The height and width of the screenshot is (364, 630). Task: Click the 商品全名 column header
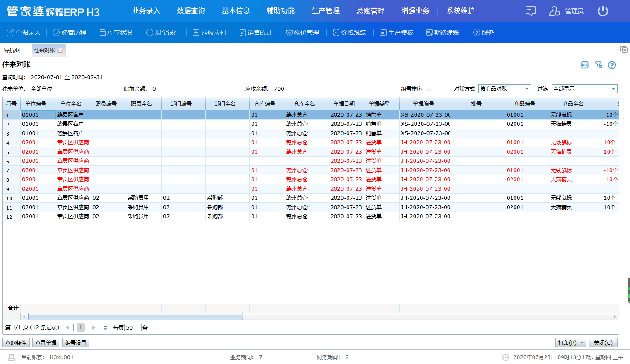(575, 104)
